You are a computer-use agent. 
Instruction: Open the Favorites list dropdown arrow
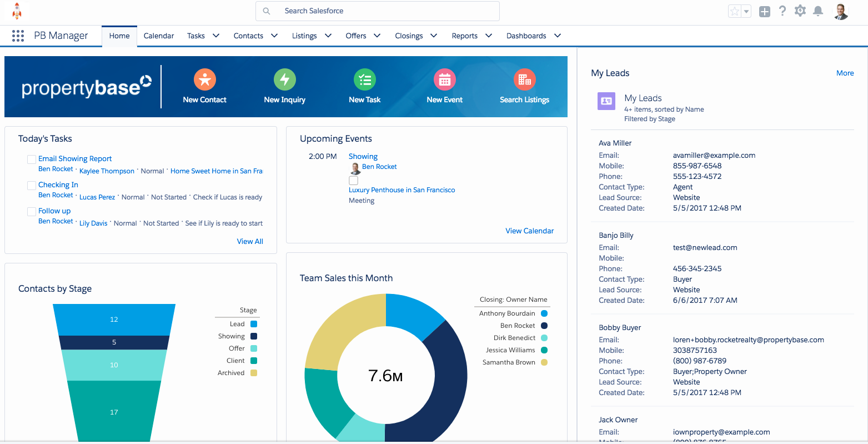coord(746,11)
